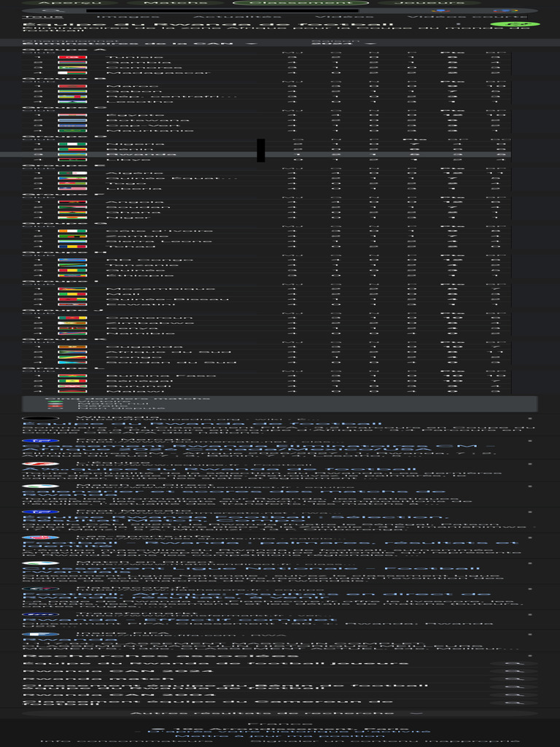Click the Mauritanie flag icon
This screenshot has height=747, width=560.
[72, 131]
